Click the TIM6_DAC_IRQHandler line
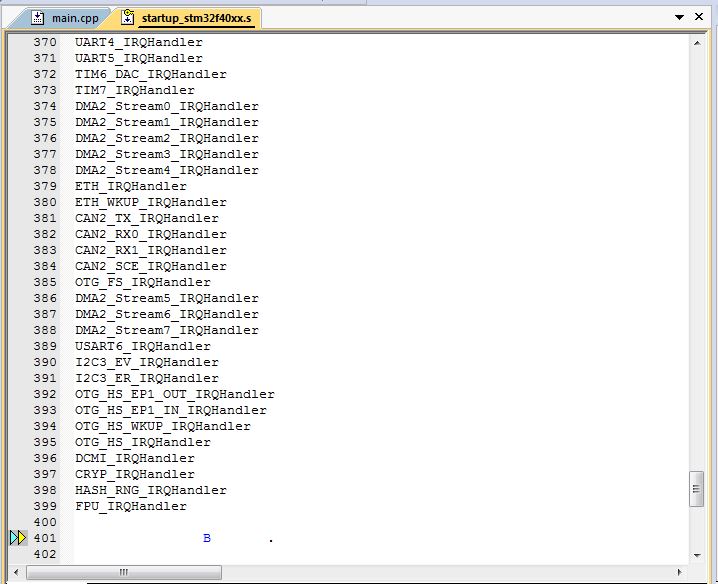The width and height of the screenshot is (718, 584). [x=151, y=74]
